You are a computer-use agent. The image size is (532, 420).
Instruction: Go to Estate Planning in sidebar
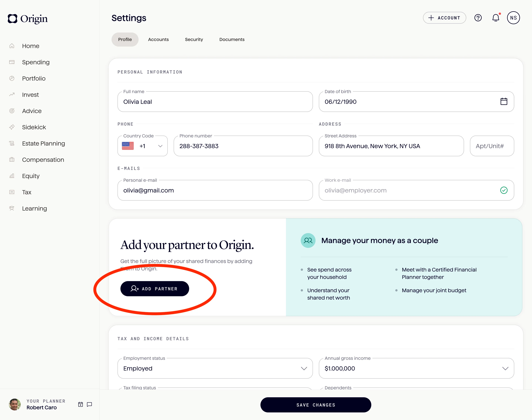coord(43,143)
